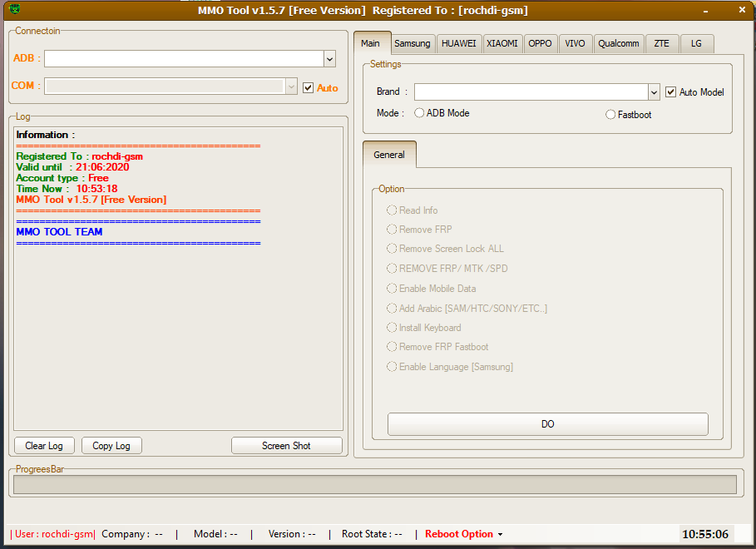Click the 'Time Now : 10:53:18' log line
Image resolution: width=756 pixels, height=549 pixels.
(x=67, y=189)
